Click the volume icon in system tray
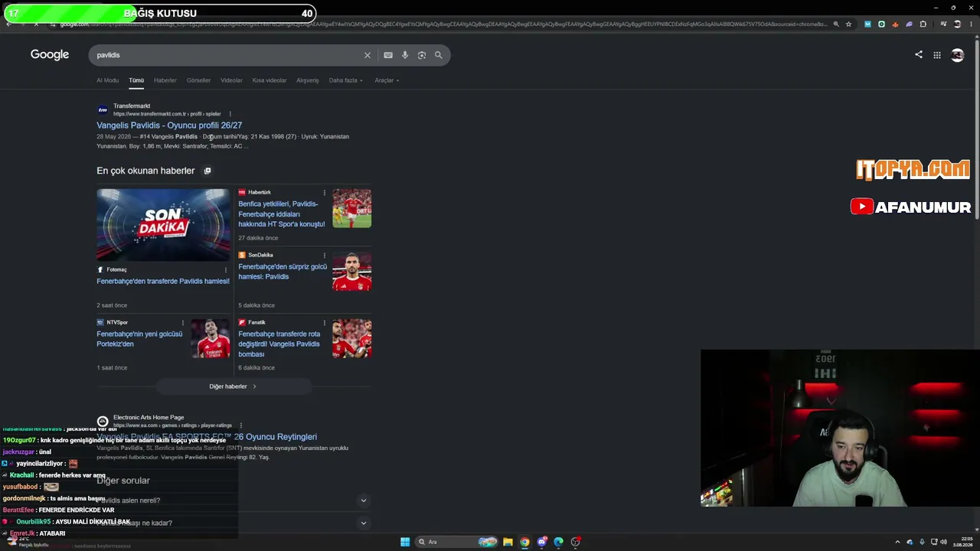 (x=943, y=542)
